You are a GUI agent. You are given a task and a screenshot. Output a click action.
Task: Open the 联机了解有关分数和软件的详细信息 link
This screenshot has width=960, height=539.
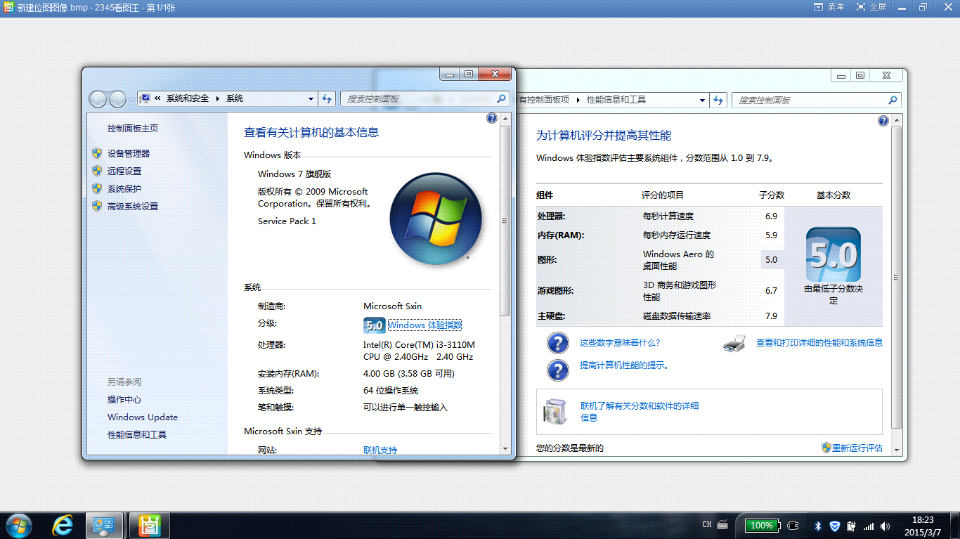639,412
